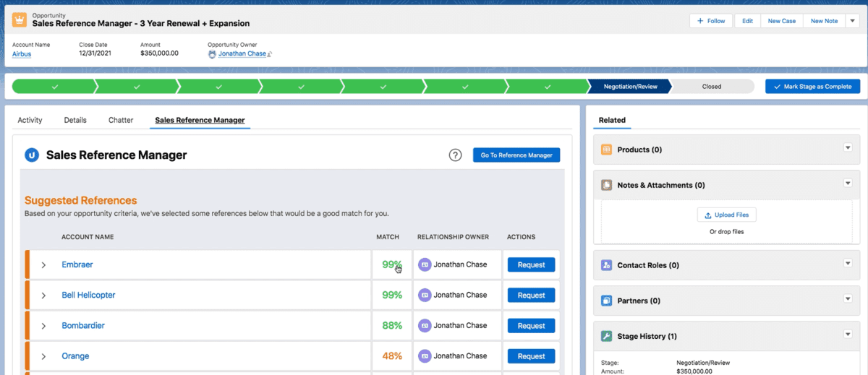Open the Orange account link

click(x=75, y=355)
